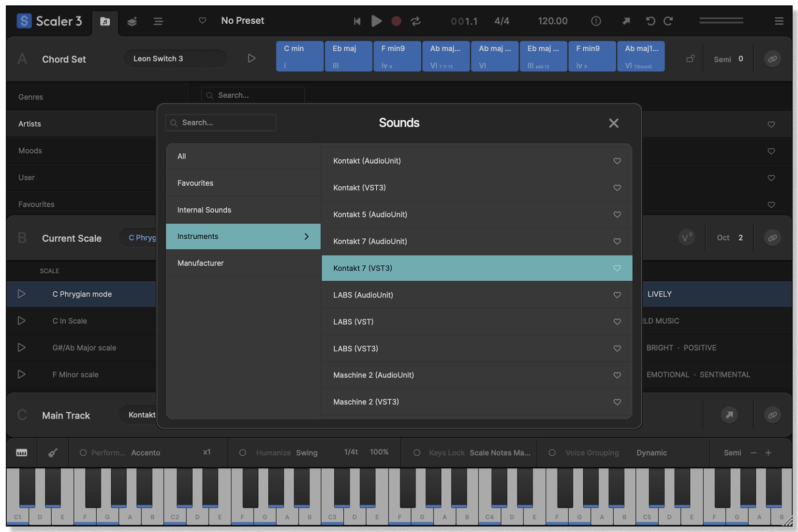Open the Leon Switch 3 chord set dropdown

click(175, 59)
